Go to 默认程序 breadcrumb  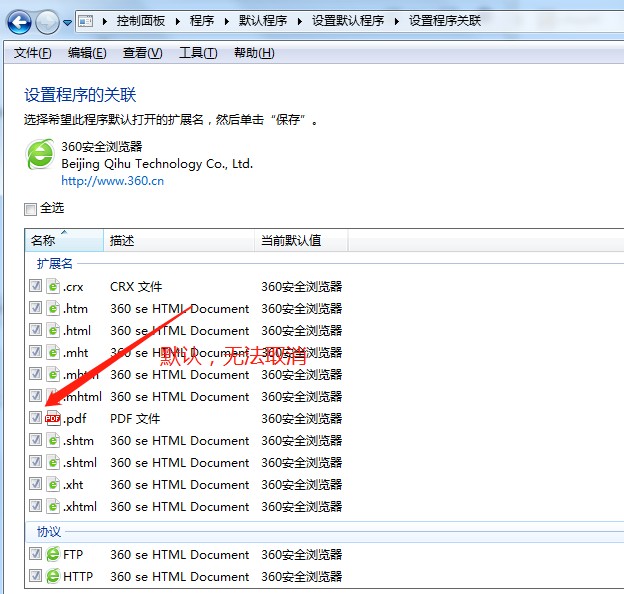(263, 21)
